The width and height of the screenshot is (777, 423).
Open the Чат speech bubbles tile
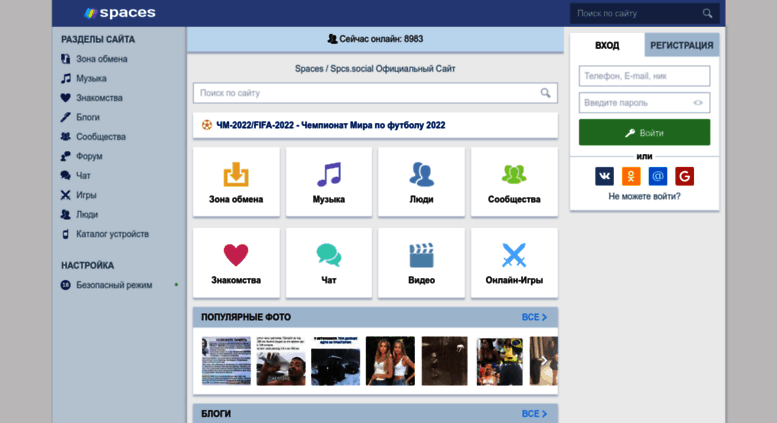[x=329, y=255]
